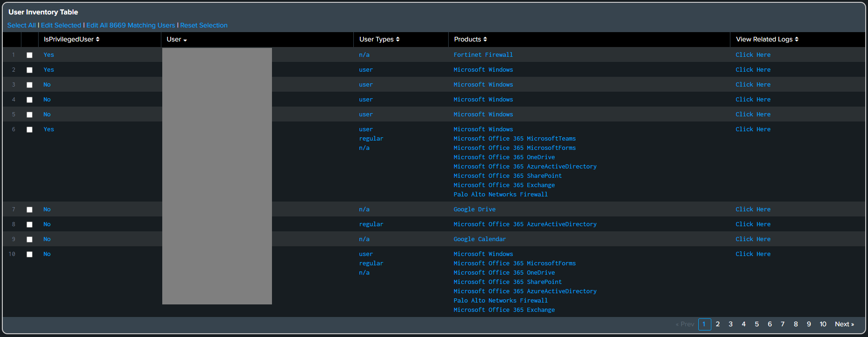Sort by IsPrivilegedUser using its sort arrows
Image resolution: width=868 pixels, height=337 pixels.
tap(98, 40)
